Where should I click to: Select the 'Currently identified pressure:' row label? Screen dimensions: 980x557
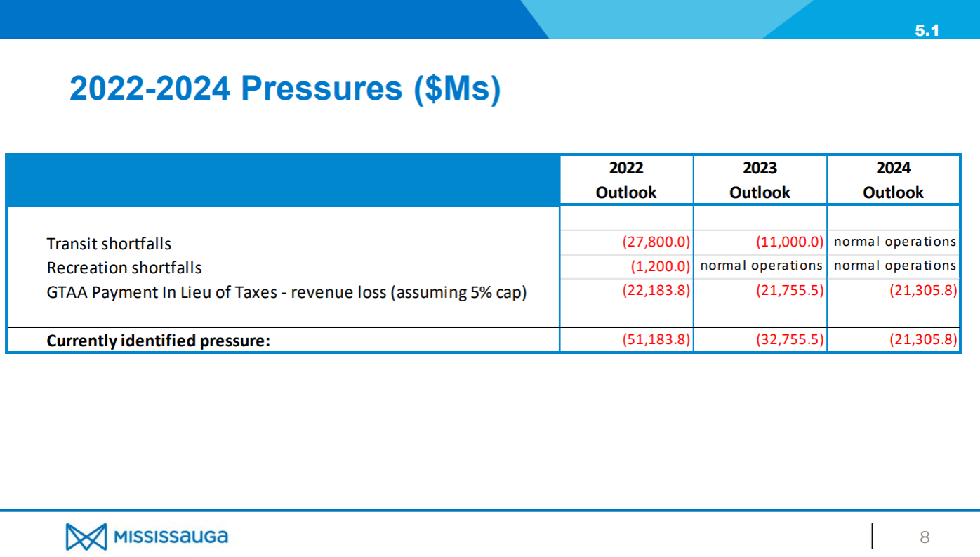tap(159, 341)
